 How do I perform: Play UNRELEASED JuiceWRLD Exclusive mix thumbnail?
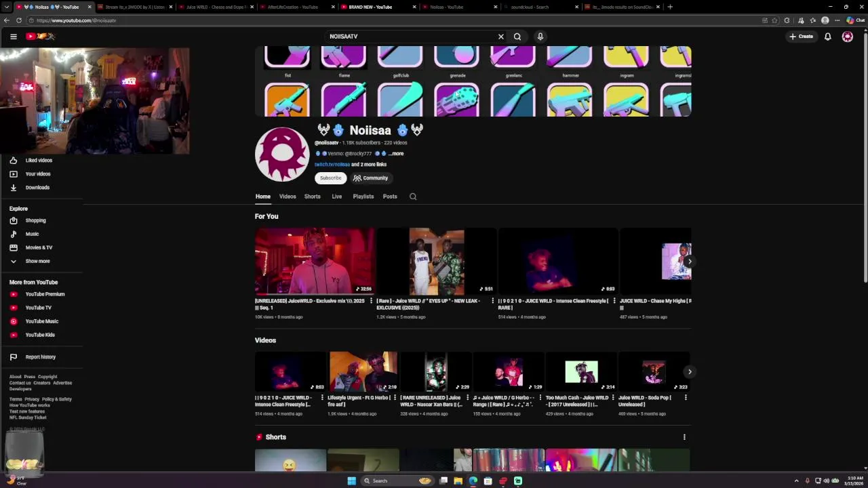point(315,261)
